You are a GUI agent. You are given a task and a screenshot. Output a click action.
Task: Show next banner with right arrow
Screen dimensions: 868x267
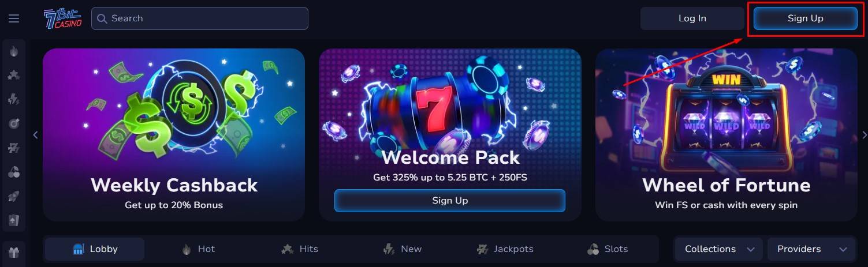(864, 135)
